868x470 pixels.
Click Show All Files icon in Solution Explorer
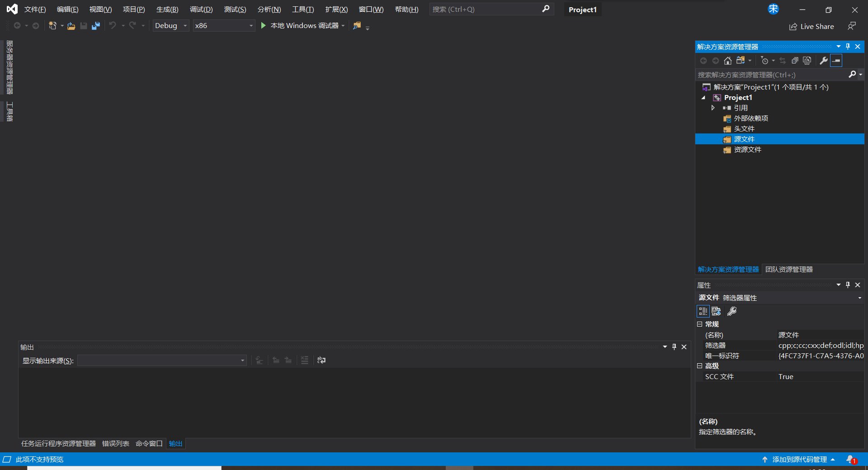807,61
